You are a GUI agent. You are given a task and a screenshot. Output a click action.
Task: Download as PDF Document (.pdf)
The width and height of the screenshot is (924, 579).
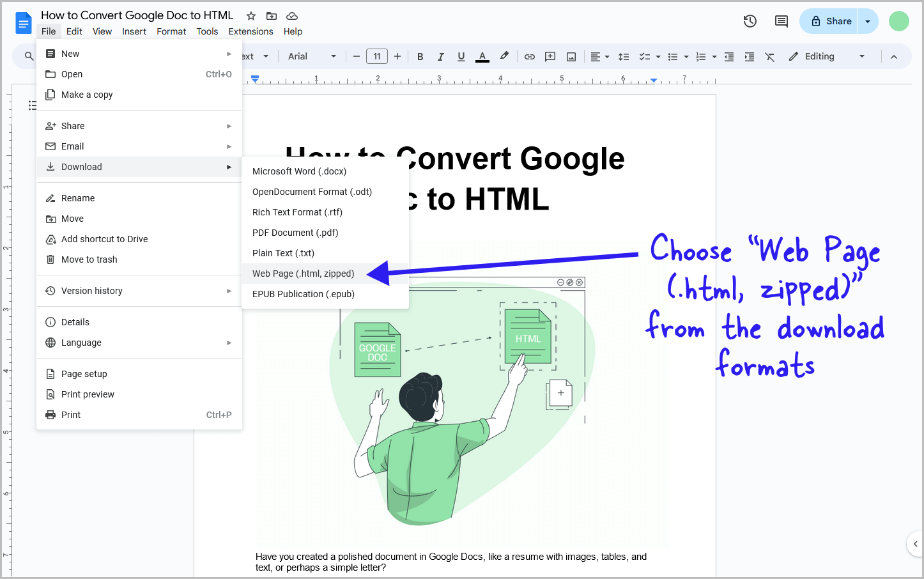coord(325,233)
